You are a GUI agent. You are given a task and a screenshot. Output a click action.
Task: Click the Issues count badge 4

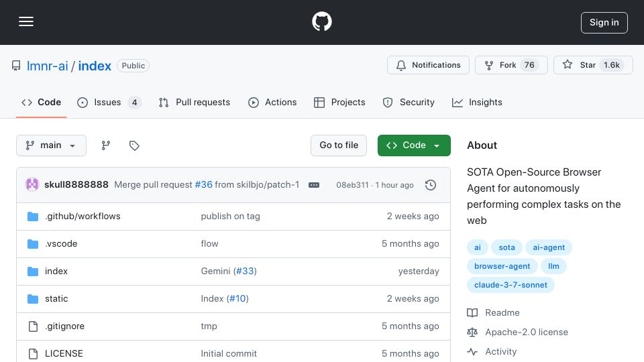(134, 102)
